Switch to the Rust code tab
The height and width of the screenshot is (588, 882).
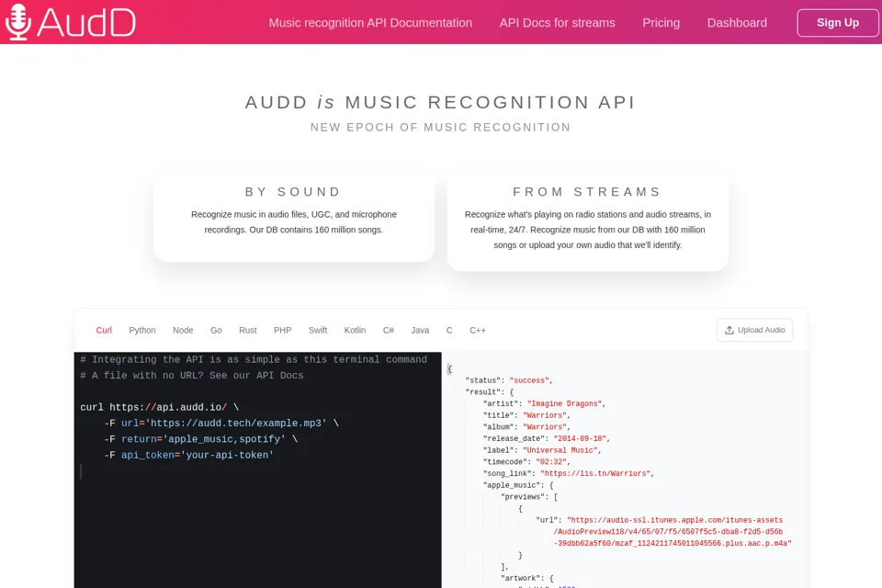pos(247,331)
